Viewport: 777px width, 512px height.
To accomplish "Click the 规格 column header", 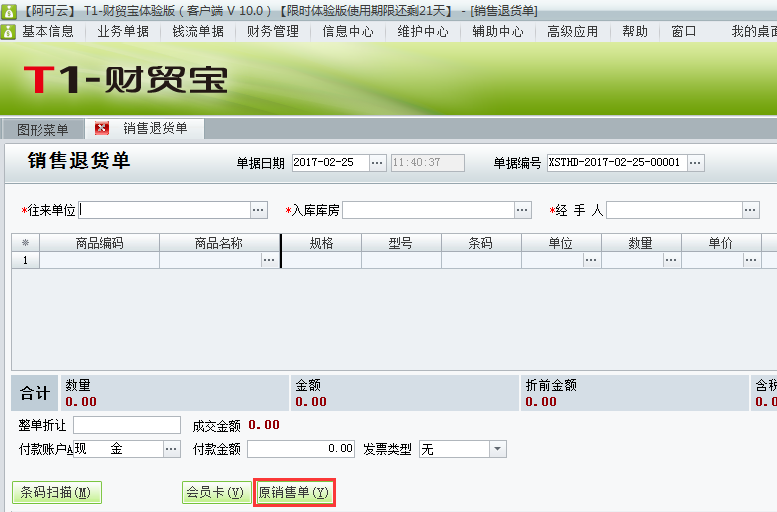I will (x=322, y=243).
